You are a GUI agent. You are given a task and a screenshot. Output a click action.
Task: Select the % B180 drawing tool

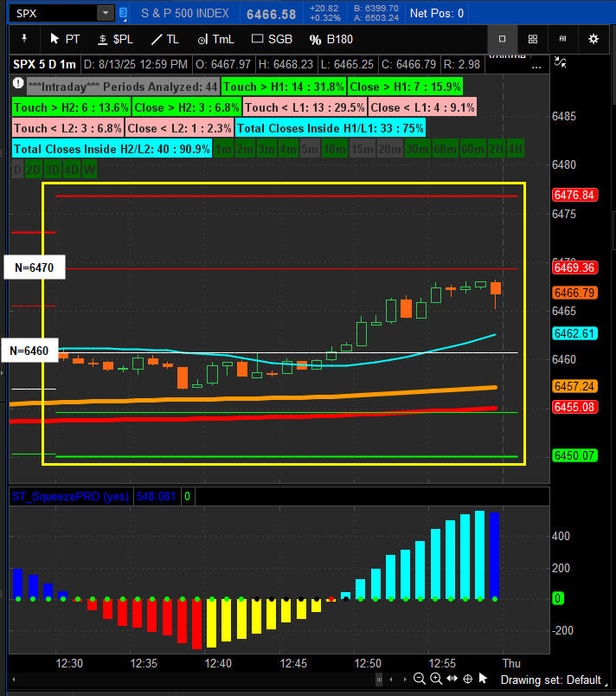[331, 40]
